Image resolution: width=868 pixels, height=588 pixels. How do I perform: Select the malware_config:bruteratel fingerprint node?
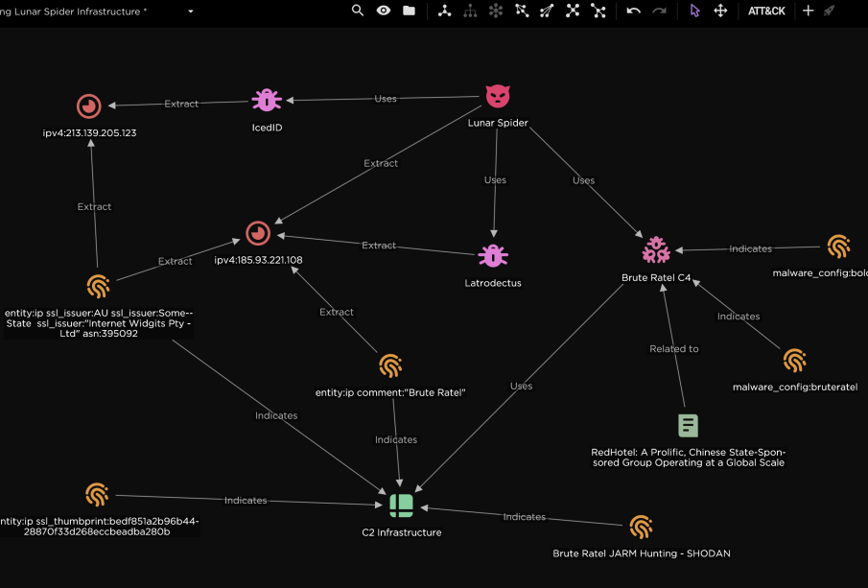coord(794,361)
